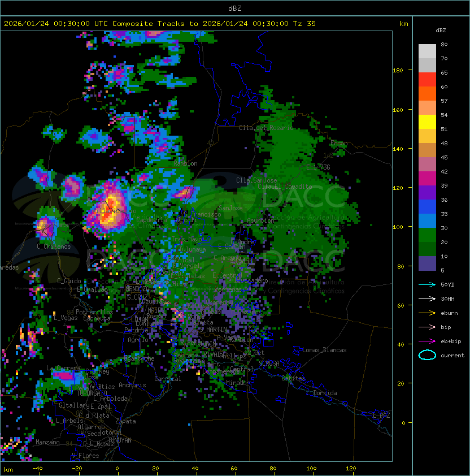The height and width of the screenshot is (476, 470).
Task: Select the bright green 20-30 dBZ swatch
Action: coord(427,235)
